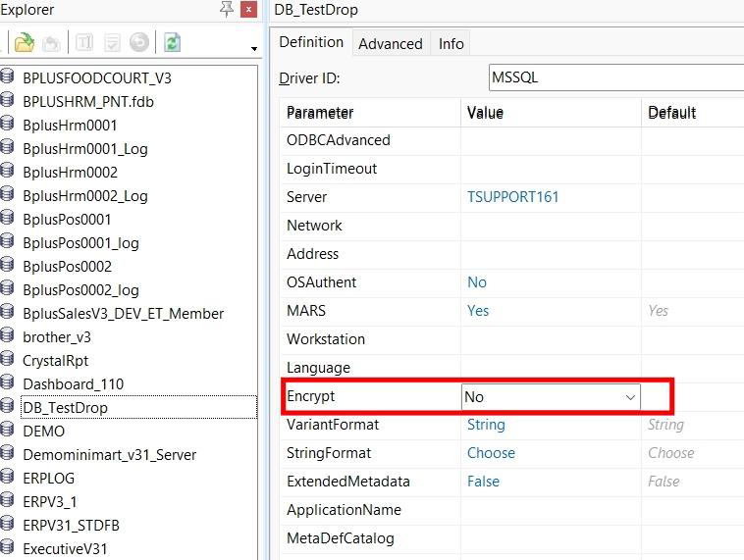Close the Explorer panel
Image resolution: width=744 pixels, height=560 pixels.
click(x=248, y=10)
